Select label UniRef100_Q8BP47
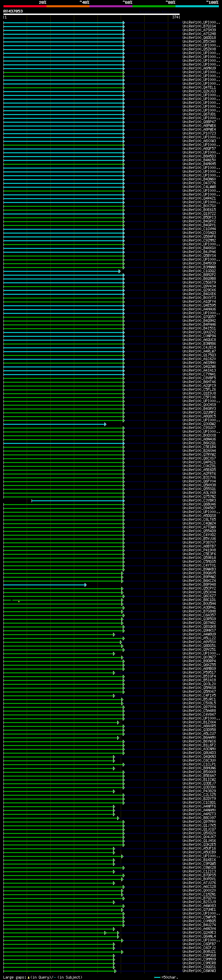222x980 pixels. pyautogui.click(x=199, y=122)
